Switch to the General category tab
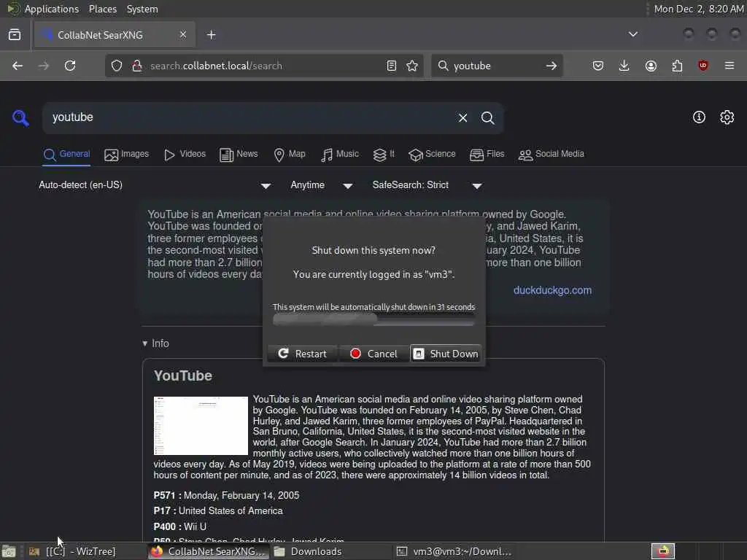This screenshot has height=560, width=747. point(66,155)
